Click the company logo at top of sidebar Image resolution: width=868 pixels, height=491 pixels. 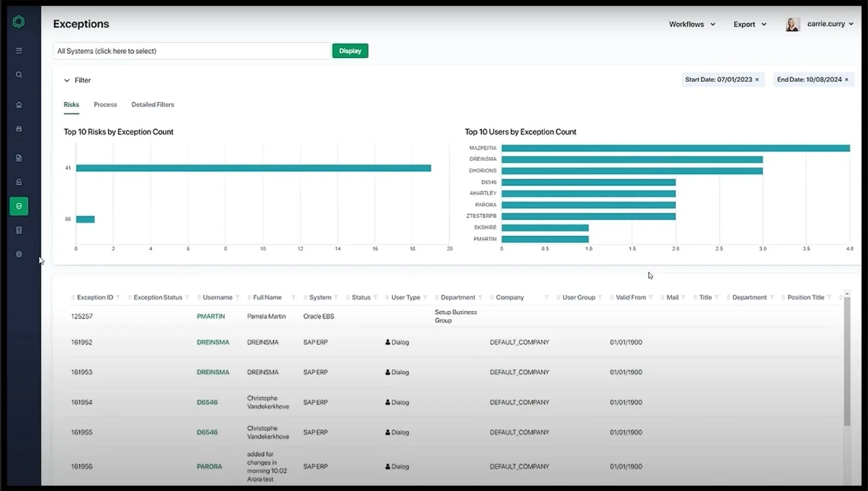click(x=18, y=21)
